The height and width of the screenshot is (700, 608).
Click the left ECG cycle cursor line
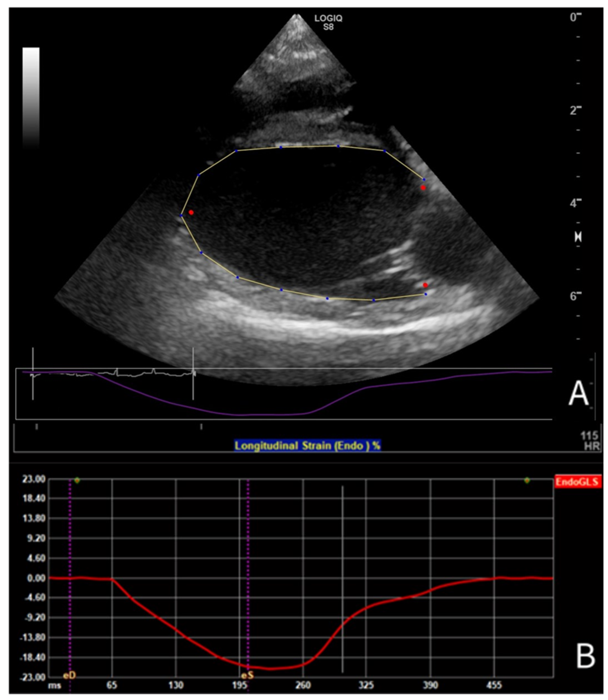tap(33, 373)
